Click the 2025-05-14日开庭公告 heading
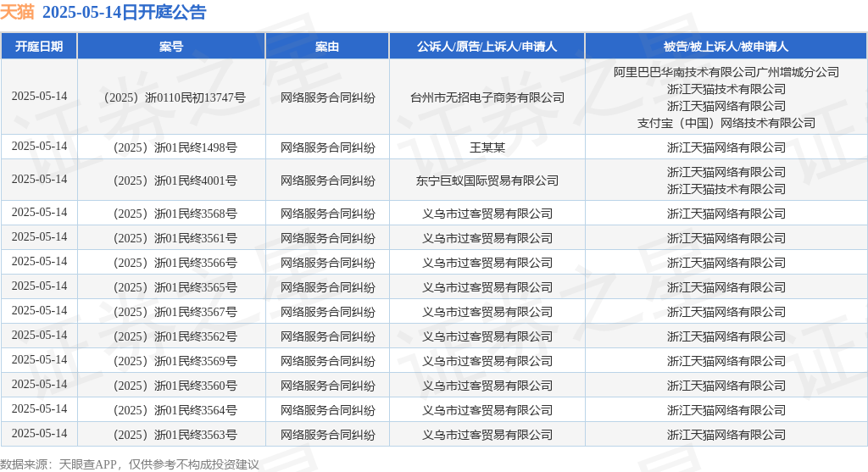Viewport: 868px width, 472px height. (124, 12)
